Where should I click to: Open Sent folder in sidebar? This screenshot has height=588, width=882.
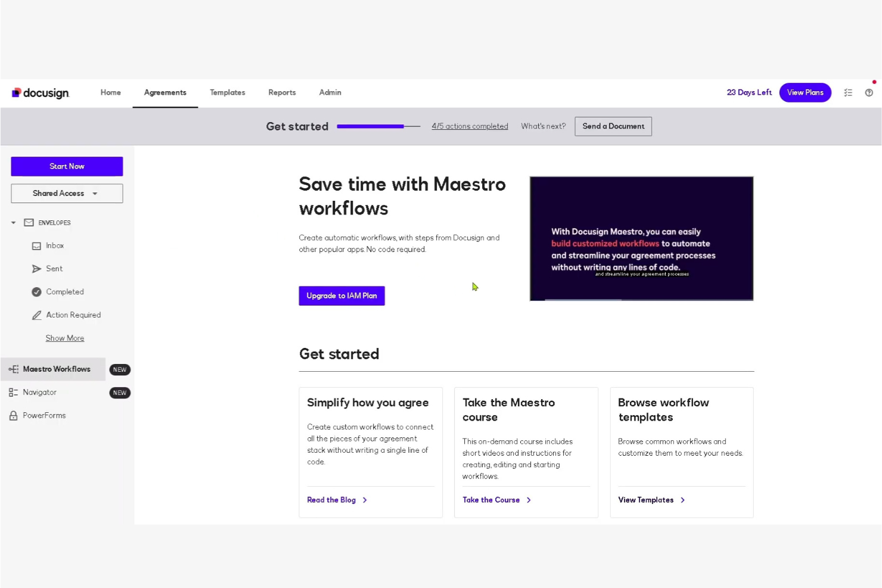point(54,269)
